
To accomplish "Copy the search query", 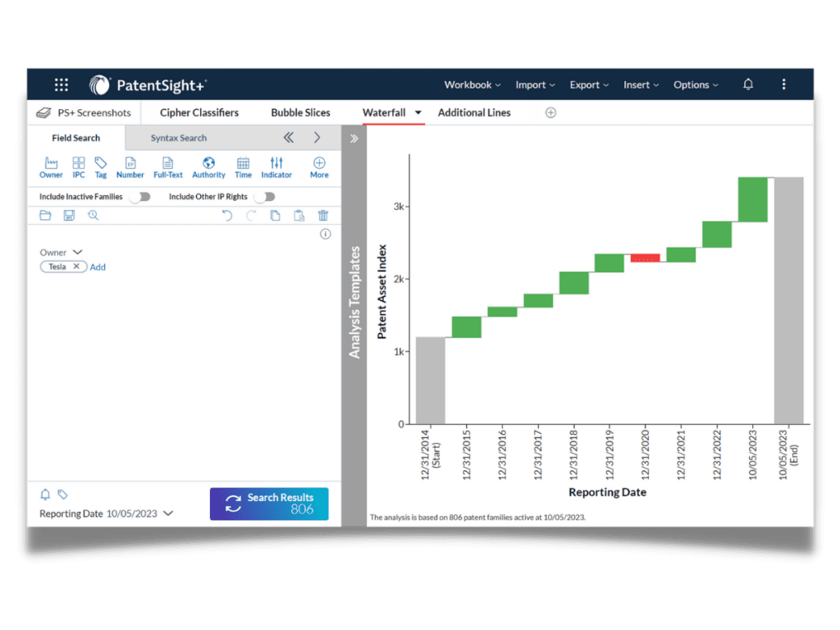I will pyautogui.click(x=275, y=216).
